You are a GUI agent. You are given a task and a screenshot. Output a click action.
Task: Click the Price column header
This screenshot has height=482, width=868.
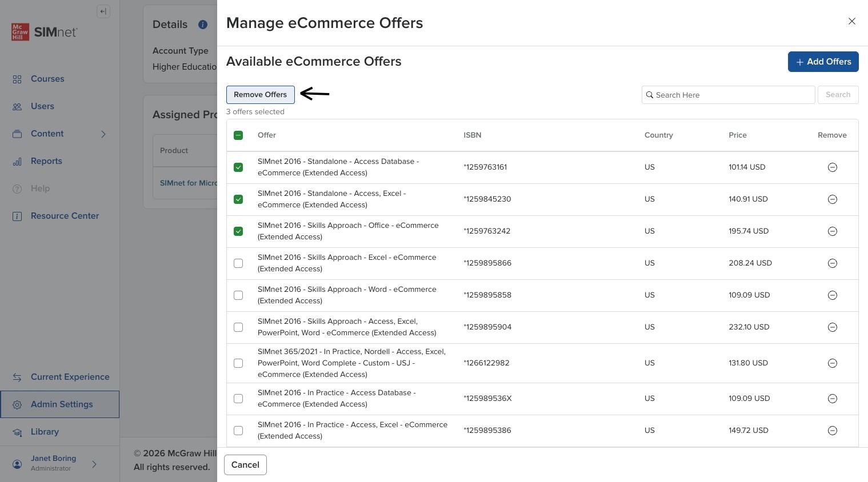(738, 135)
